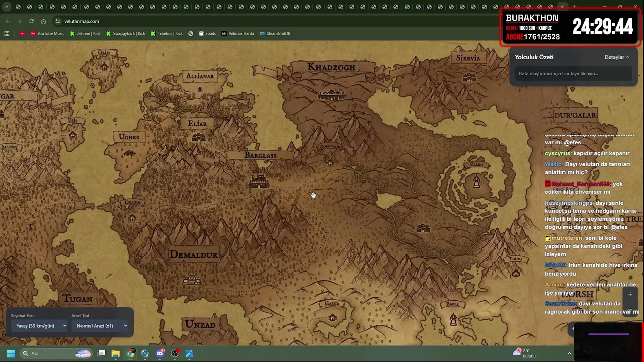Image resolution: width=644 pixels, height=362 pixels.
Task: Click the taskbar Ara search box
Action: tap(55, 353)
